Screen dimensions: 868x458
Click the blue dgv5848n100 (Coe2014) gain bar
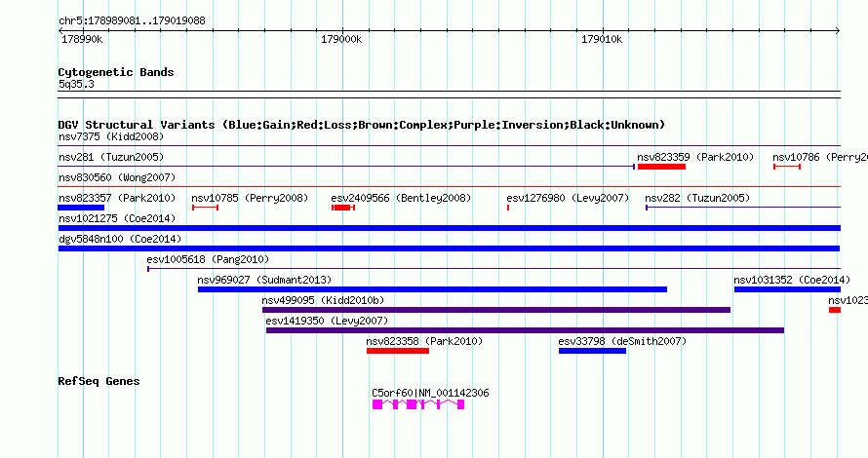click(449, 248)
